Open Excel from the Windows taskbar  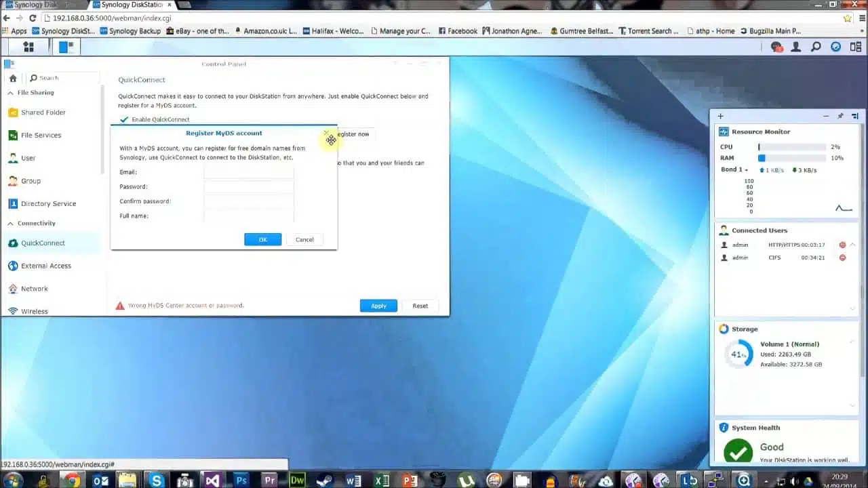tap(382, 481)
